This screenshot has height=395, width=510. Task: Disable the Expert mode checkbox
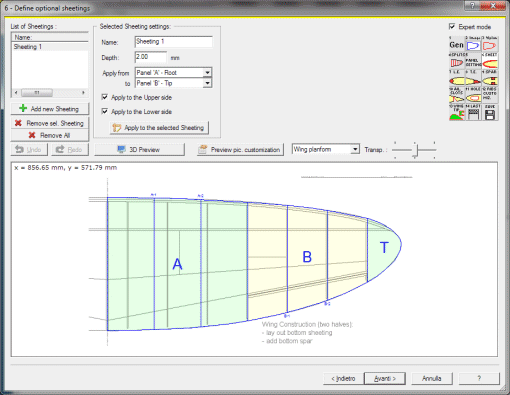[x=452, y=26]
